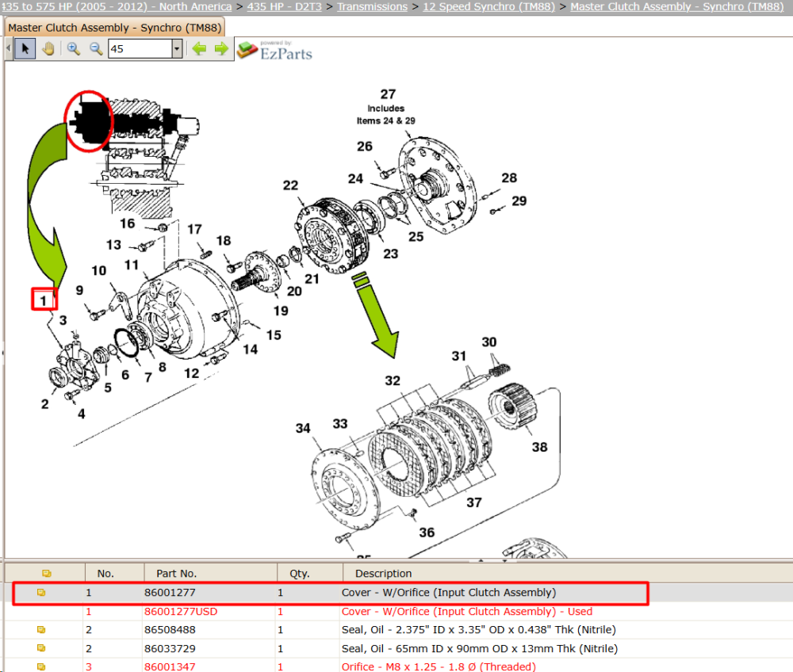
Task: Click callout number 1 in diagram
Action: click(x=44, y=301)
